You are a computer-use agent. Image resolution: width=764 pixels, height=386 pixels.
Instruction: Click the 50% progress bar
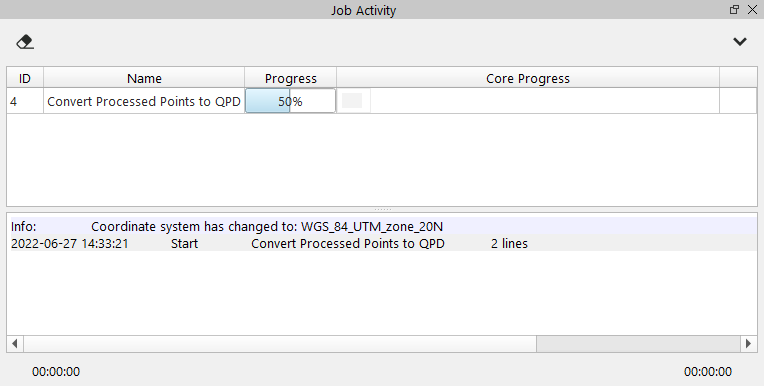[290, 101]
